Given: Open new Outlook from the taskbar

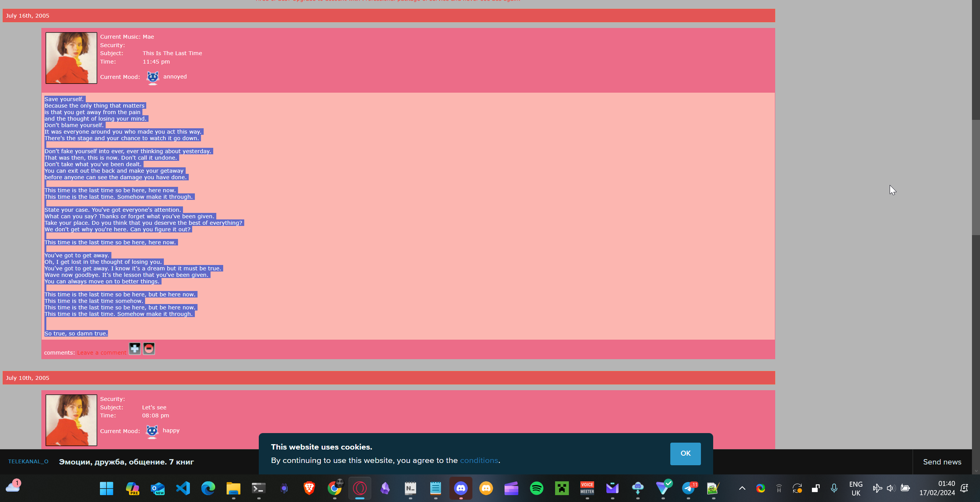Looking at the screenshot, I should 158,488.
